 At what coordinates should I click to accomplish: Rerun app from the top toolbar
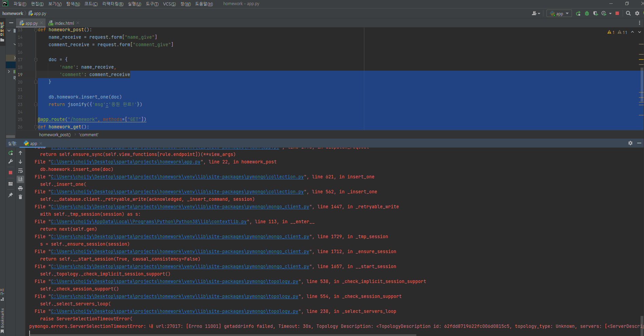tap(578, 14)
